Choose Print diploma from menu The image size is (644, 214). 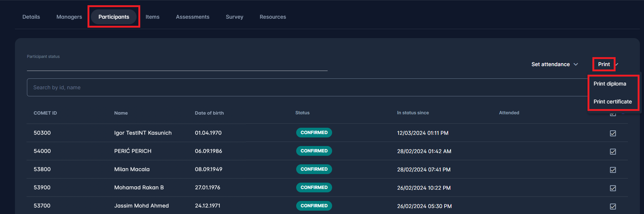610,84
